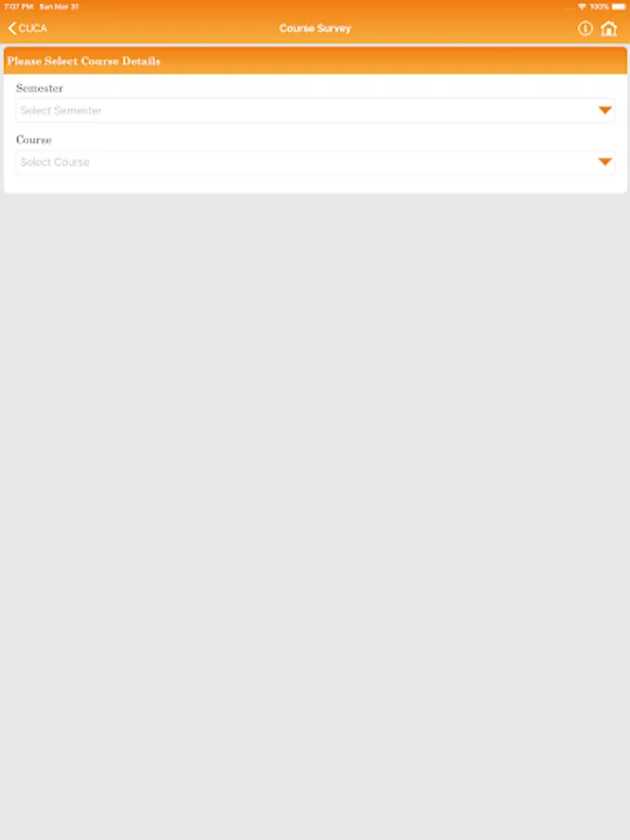The width and height of the screenshot is (630, 840).
Task: Open the Select Semester field
Action: pyautogui.click(x=315, y=110)
